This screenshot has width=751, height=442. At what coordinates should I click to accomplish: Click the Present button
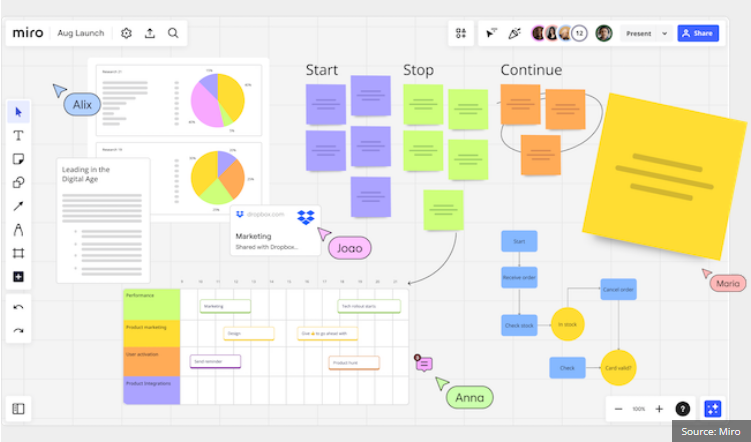pyautogui.click(x=638, y=33)
